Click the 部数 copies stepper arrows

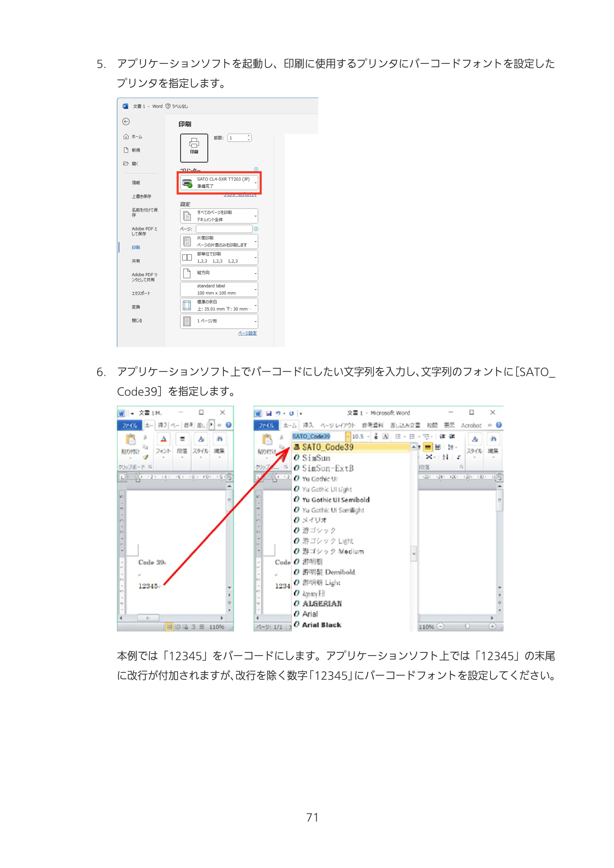pyautogui.click(x=249, y=138)
